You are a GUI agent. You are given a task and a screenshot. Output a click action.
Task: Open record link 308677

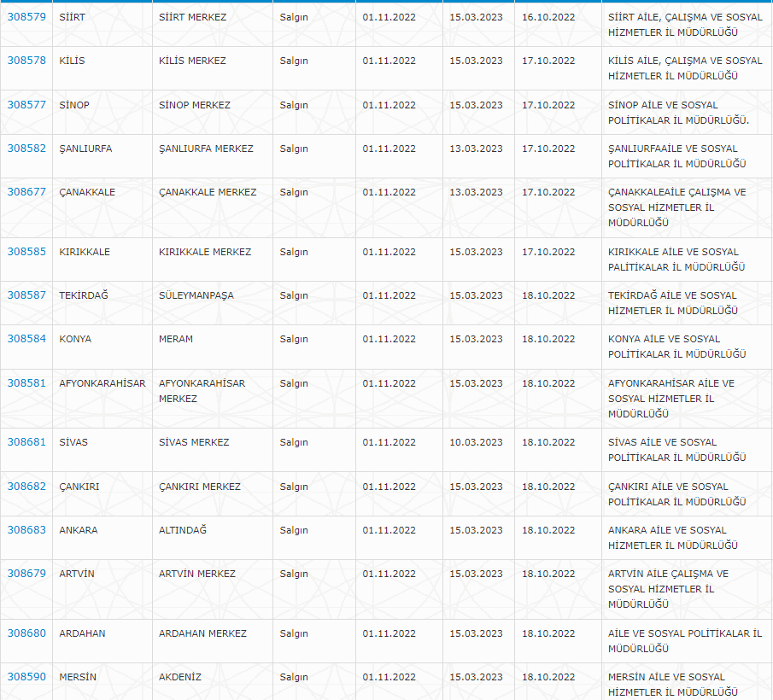pos(26,192)
